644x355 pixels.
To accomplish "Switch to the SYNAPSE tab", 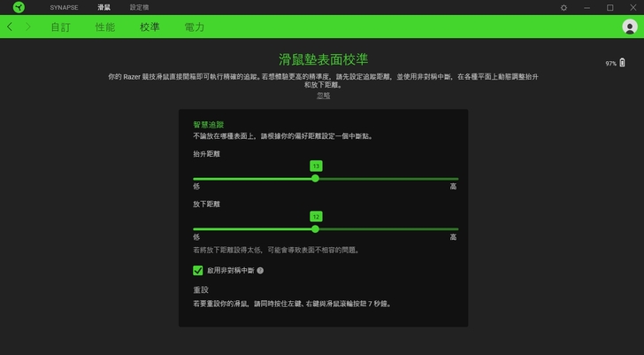I will click(64, 7).
